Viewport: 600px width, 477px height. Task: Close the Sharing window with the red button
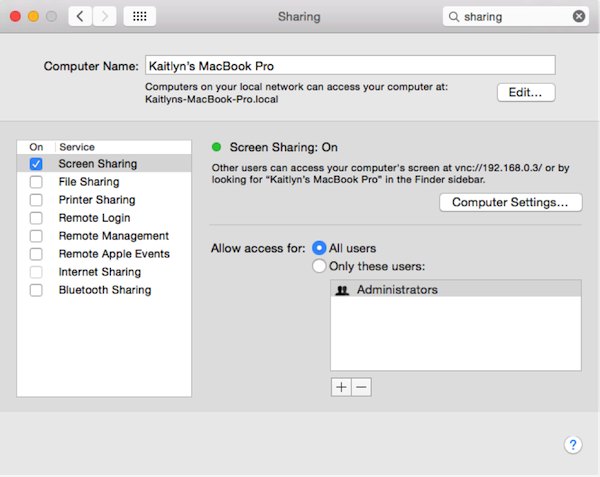tap(15, 16)
